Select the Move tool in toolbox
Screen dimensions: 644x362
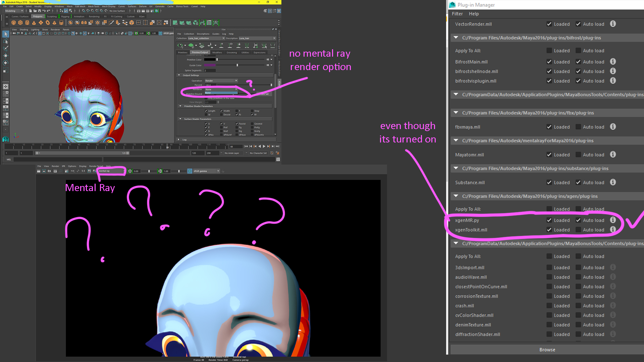(6, 56)
